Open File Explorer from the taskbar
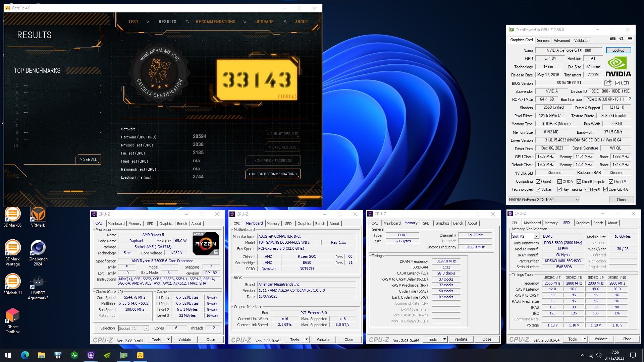This screenshot has height=362, width=644. tap(41, 355)
